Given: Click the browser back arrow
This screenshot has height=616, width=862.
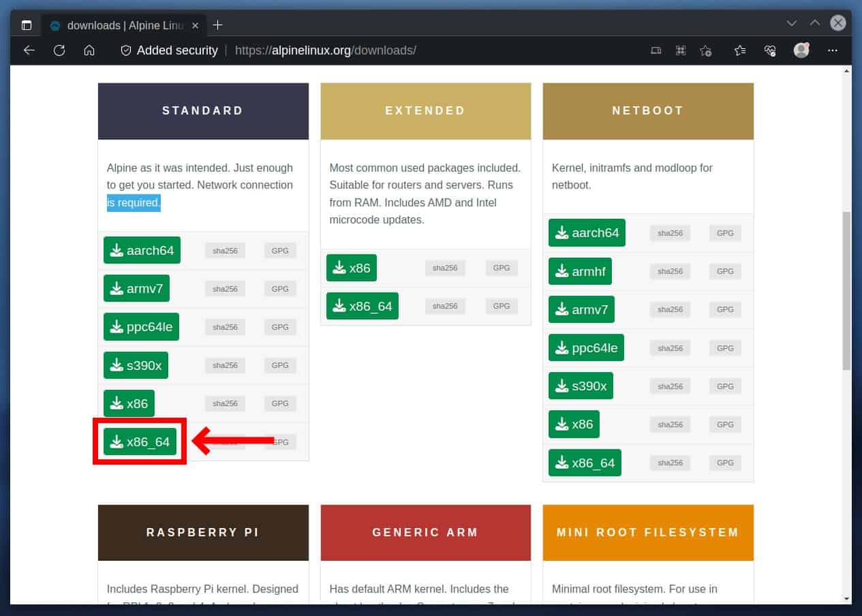Looking at the screenshot, I should [x=29, y=50].
